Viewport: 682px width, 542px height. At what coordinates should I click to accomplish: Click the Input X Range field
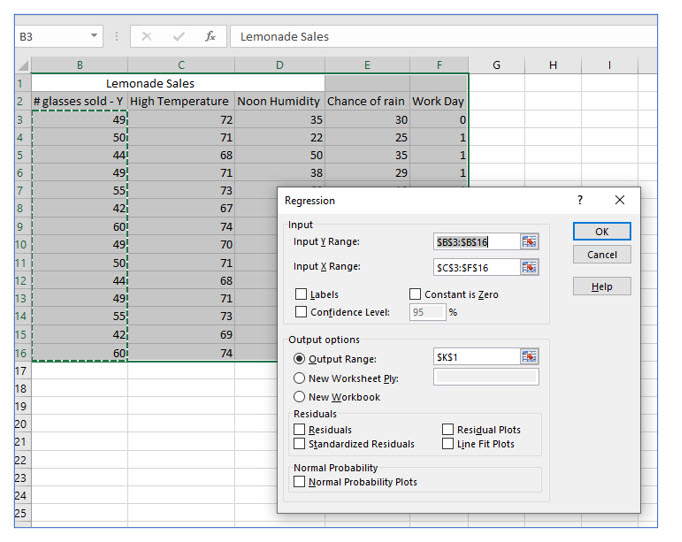[x=477, y=267]
